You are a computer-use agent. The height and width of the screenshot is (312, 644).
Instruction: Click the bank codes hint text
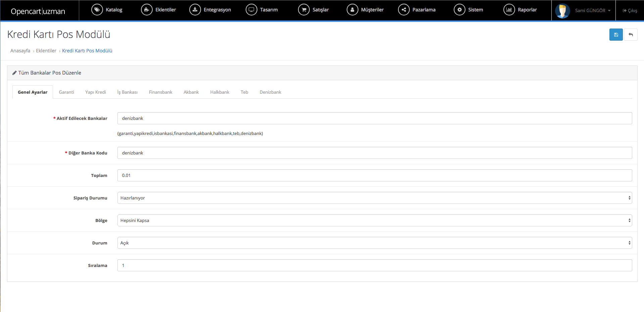click(x=190, y=133)
